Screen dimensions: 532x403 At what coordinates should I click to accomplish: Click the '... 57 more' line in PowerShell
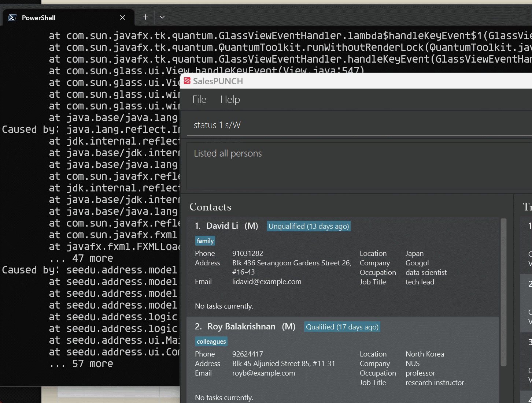pos(81,364)
